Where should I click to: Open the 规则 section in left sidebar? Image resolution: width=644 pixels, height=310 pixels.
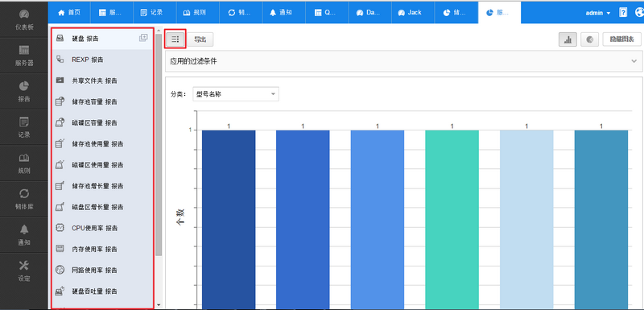[24, 163]
